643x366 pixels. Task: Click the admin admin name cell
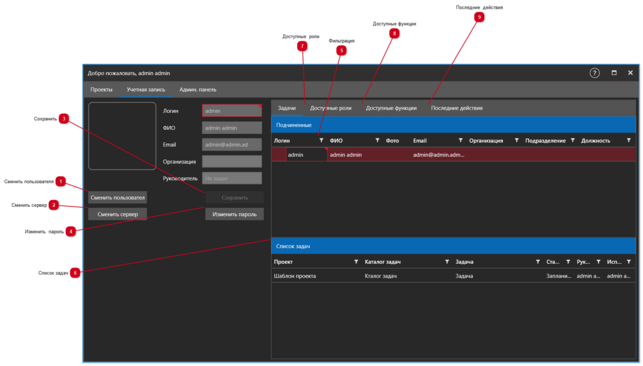(346, 155)
